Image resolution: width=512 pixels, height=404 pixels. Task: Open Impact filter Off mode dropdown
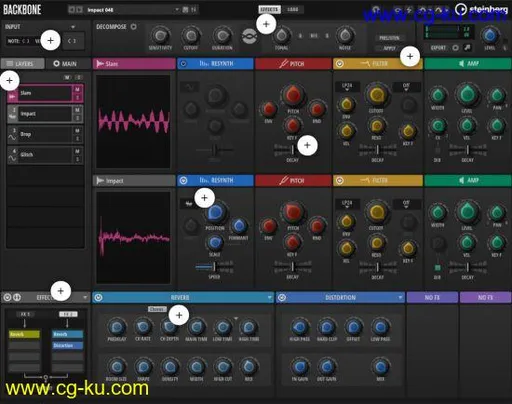pyautogui.click(x=406, y=204)
